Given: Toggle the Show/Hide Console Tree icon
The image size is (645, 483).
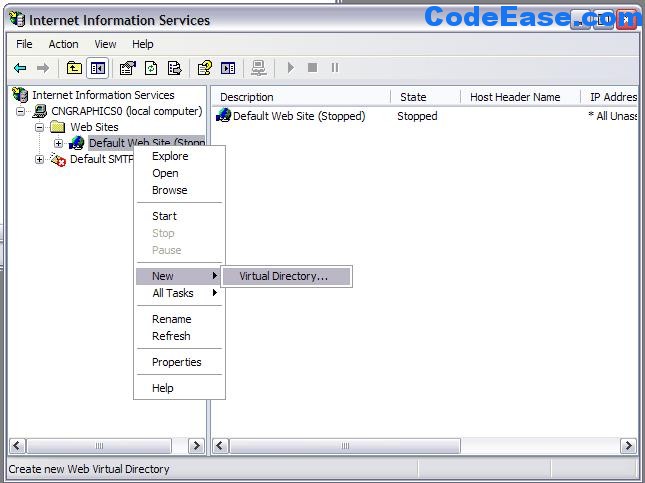Looking at the screenshot, I should [97, 68].
